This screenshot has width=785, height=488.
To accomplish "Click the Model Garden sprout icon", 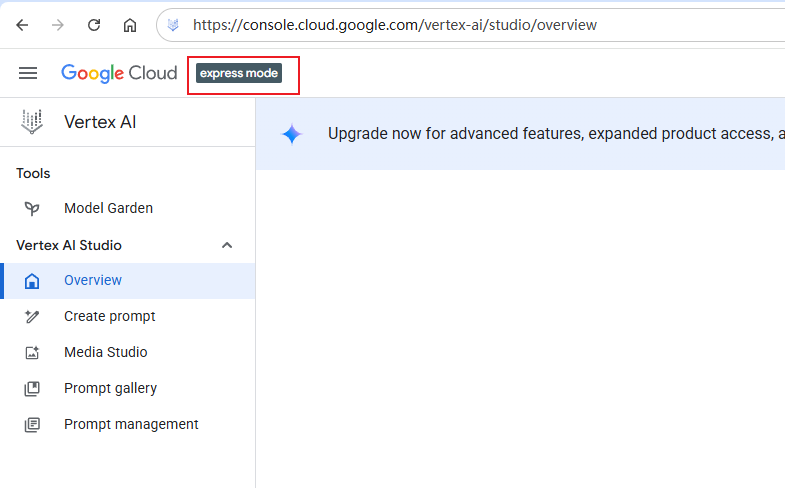I will coord(32,208).
